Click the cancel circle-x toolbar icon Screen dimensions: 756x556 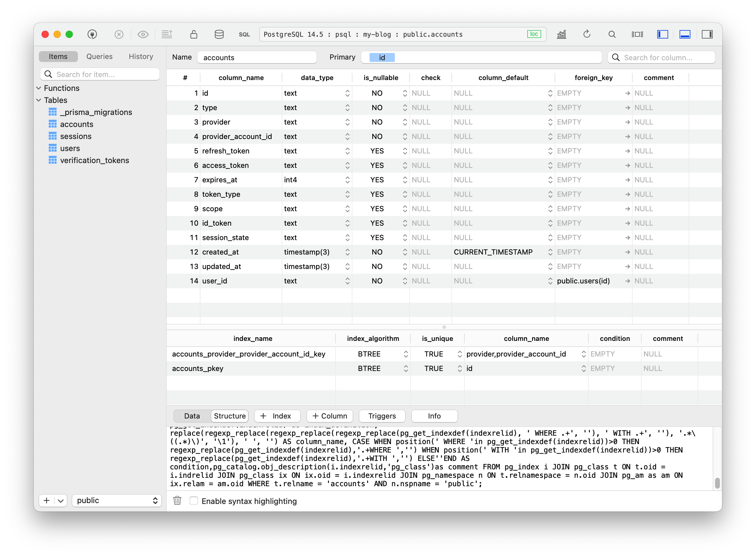119,34
